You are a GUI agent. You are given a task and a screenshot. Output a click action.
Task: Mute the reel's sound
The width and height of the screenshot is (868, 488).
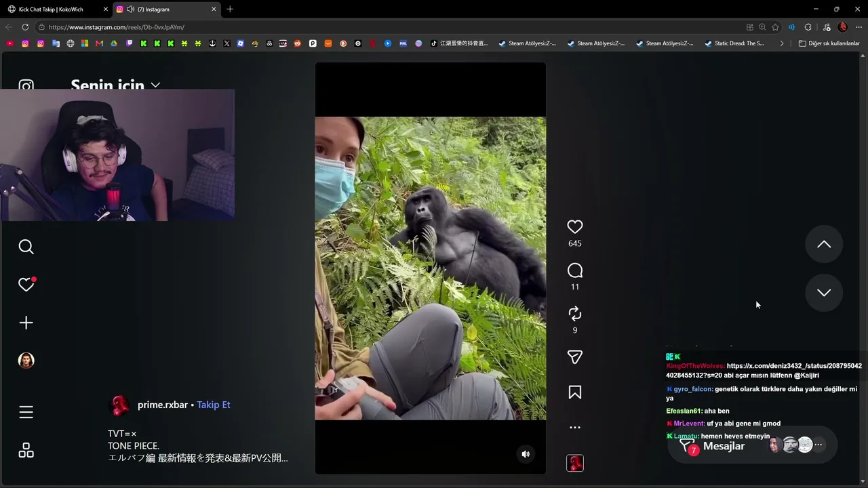tap(526, 454)
